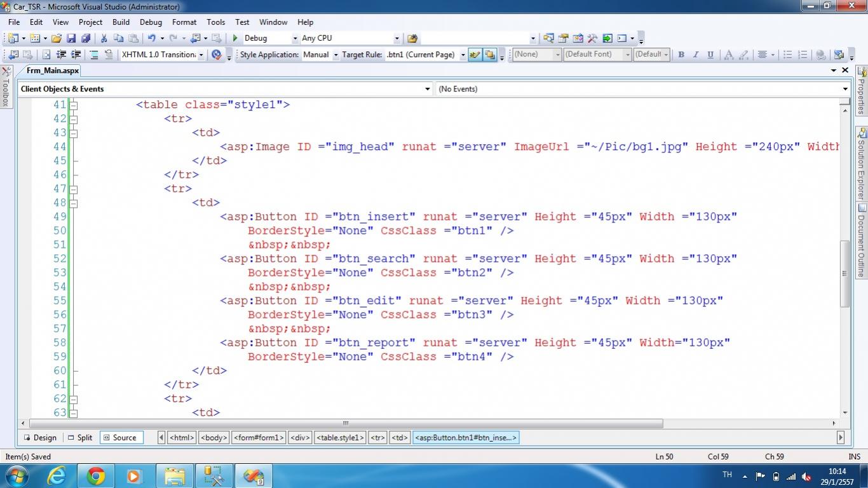Open the Object Browser toolbar icon
868x488 pixels.
(578, 38)
